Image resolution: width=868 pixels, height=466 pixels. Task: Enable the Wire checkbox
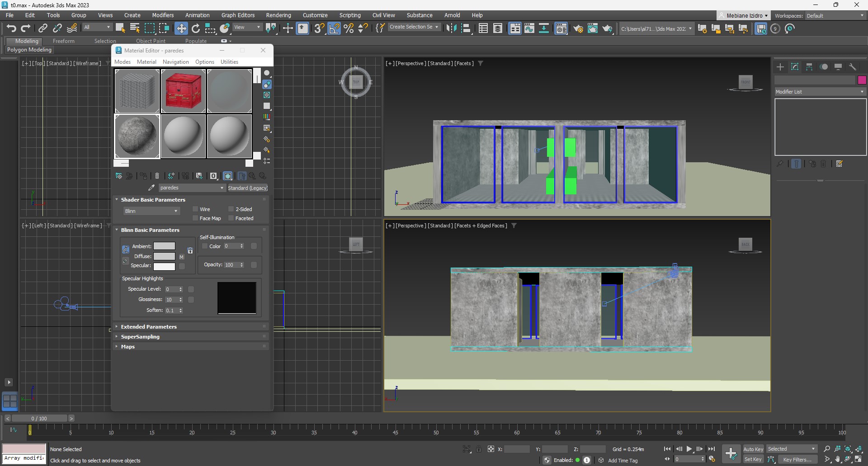pyautogui.click(x=196, y=209)
